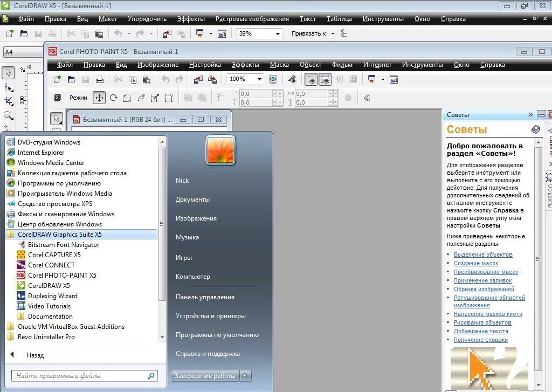Click Welcome screen icon in PHOTO-PAINT toolbar

click(394, 80)
